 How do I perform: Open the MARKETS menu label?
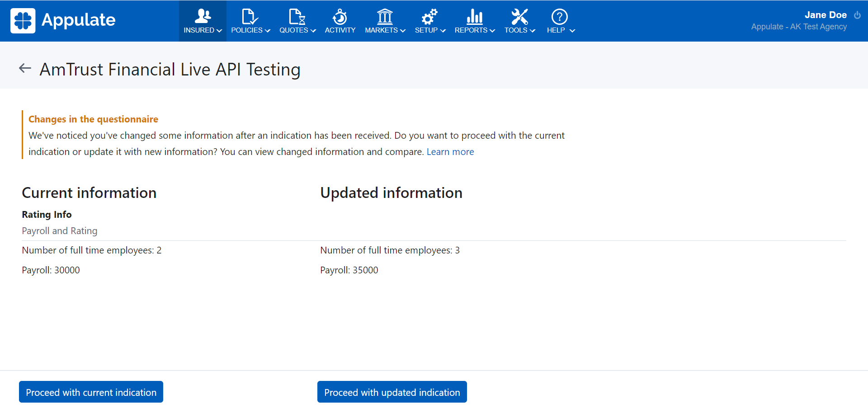coord(381,30)
